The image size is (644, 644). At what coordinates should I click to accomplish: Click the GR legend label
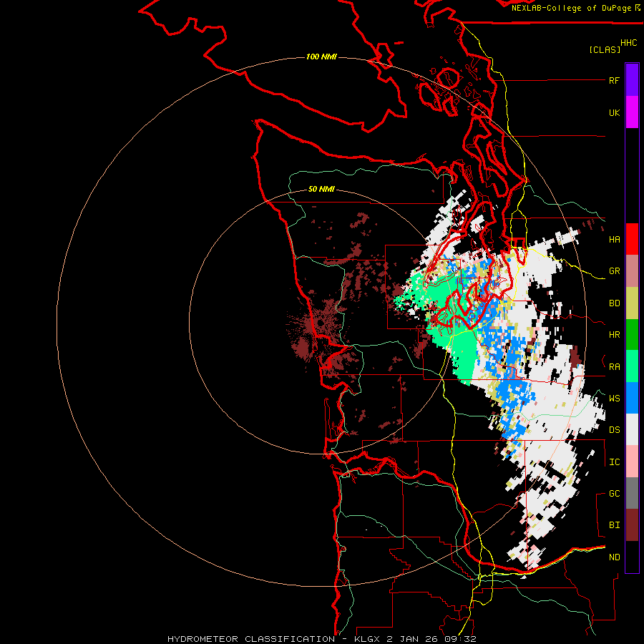(x=614, y=271)
